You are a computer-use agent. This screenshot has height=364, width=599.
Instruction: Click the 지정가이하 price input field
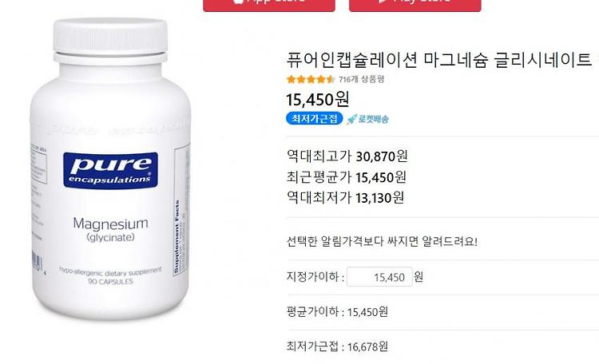(379, 276)
